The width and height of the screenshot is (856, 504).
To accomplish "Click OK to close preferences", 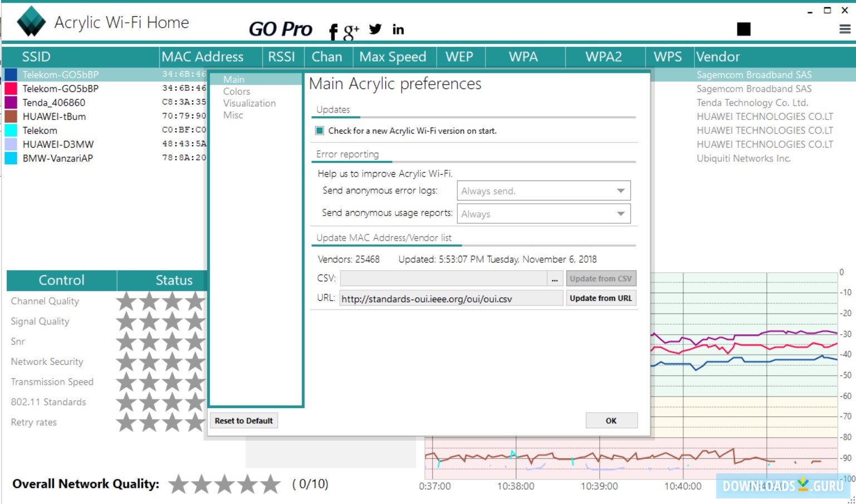I will (x=612, y=421).
